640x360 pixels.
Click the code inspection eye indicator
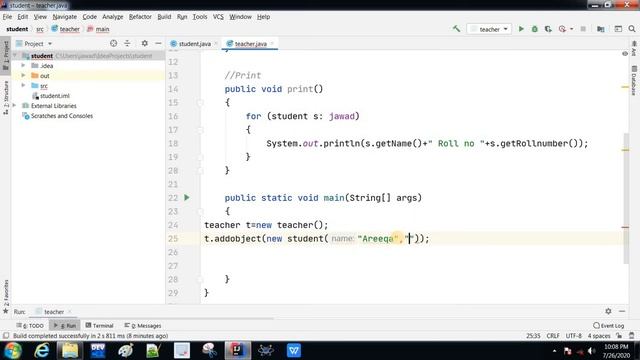[x=625, y=54]
